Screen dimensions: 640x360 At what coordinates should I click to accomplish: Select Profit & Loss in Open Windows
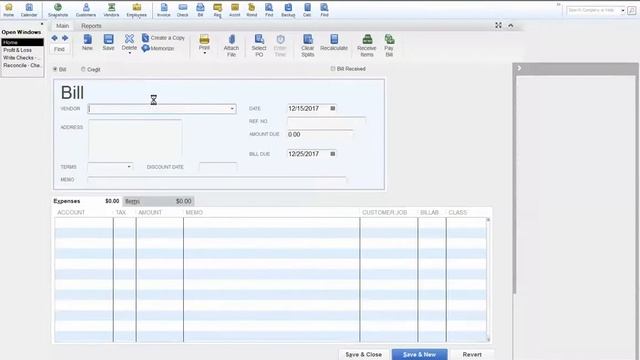click(22, 50)
